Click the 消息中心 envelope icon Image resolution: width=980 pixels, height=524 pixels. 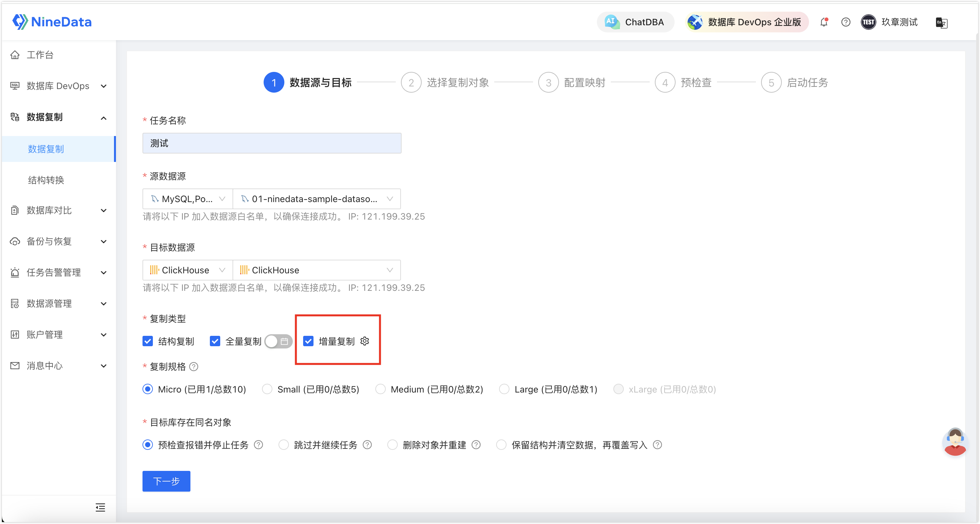point(15,366)
